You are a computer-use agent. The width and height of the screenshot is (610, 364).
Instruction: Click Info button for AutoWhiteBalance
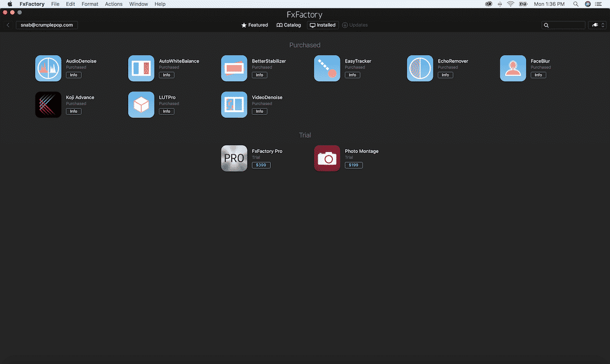point(167,75)
